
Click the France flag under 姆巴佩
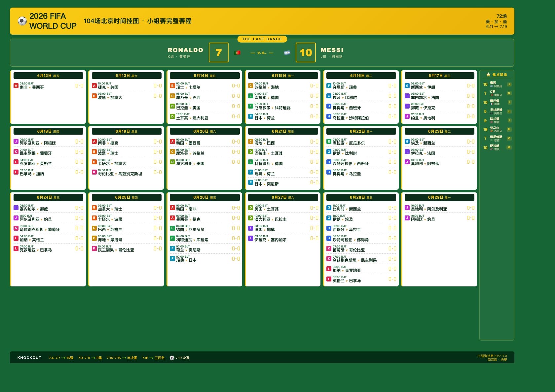[492, 104]
